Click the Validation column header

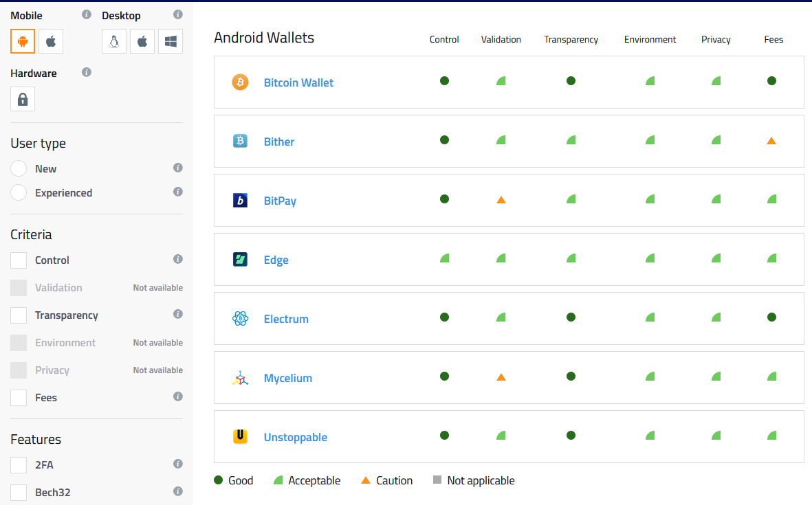tap(501, 39)
